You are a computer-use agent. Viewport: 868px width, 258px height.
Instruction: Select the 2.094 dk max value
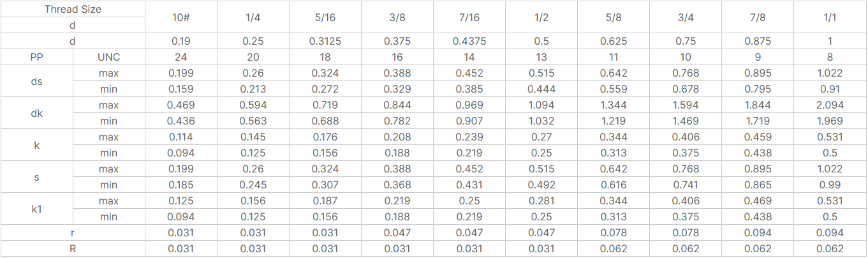pos(830,105)
